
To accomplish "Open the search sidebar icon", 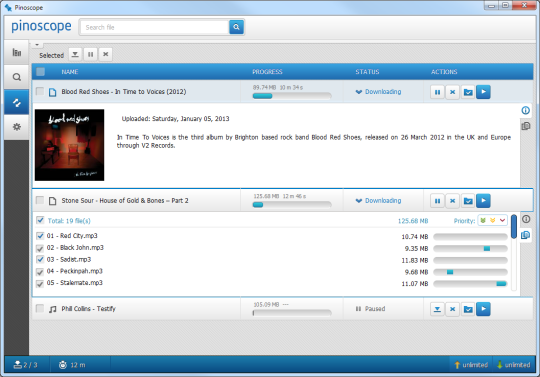I will [x=17, y=77].
